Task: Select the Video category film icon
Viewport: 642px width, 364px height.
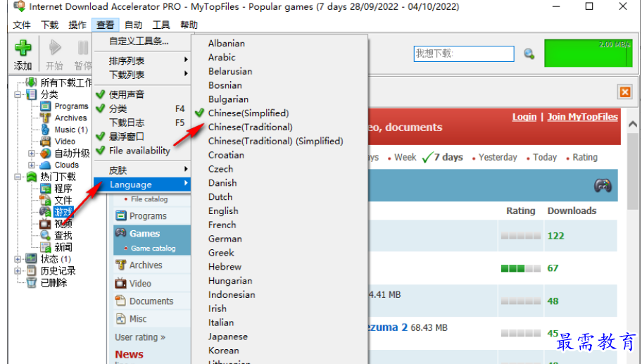Action: tap(46, 142)
